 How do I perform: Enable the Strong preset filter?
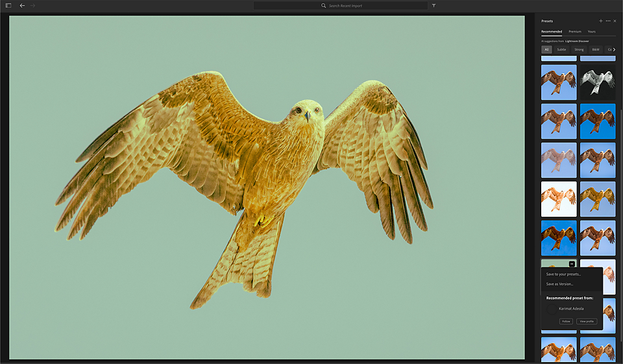579,50
